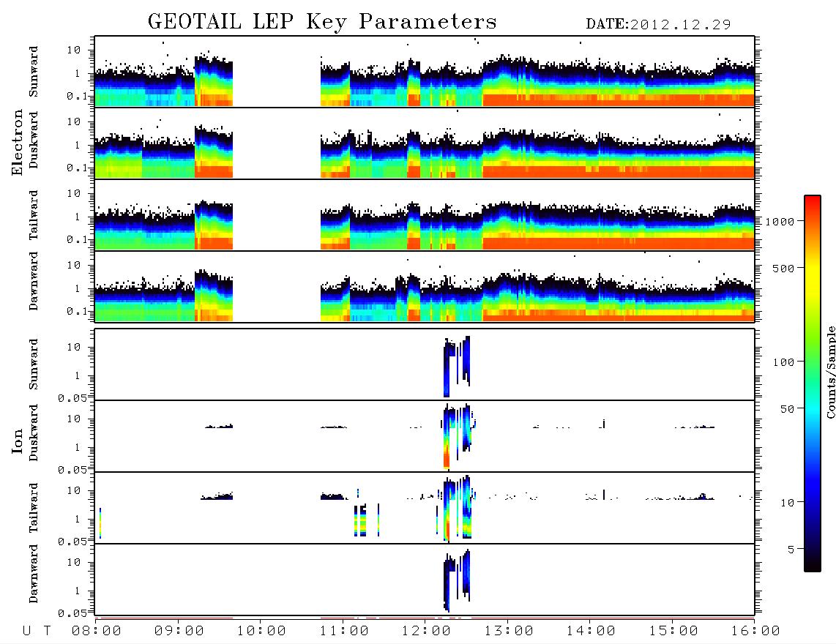
Task: Click the "09:00" time tick label
Action: (x=179, y=632)
